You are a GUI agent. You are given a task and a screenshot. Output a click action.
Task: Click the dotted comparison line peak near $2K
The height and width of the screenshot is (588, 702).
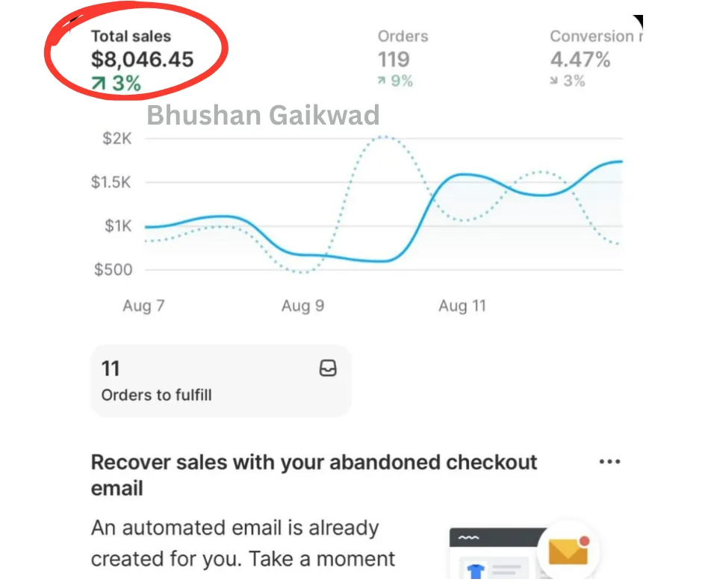[x=384, y=137]
